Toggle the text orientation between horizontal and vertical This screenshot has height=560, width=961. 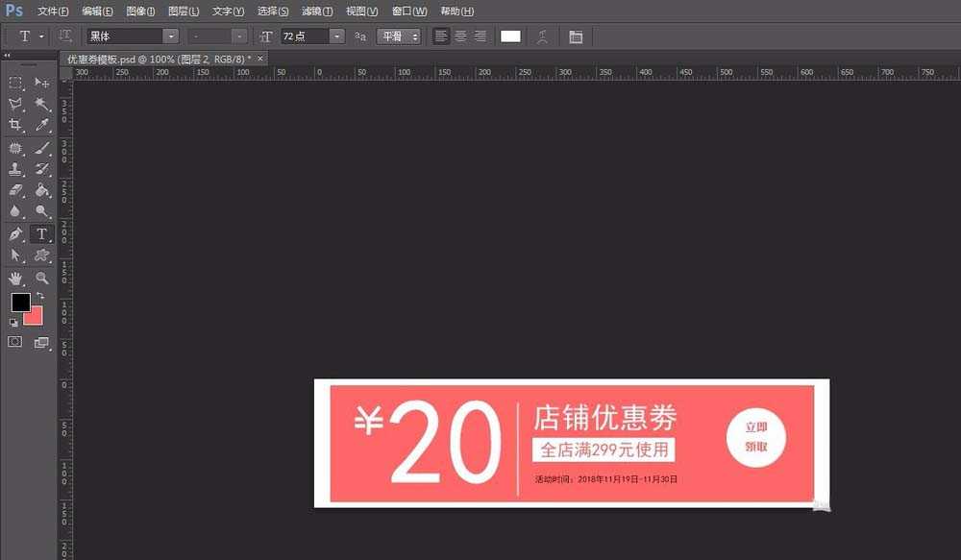click(64, 36)
